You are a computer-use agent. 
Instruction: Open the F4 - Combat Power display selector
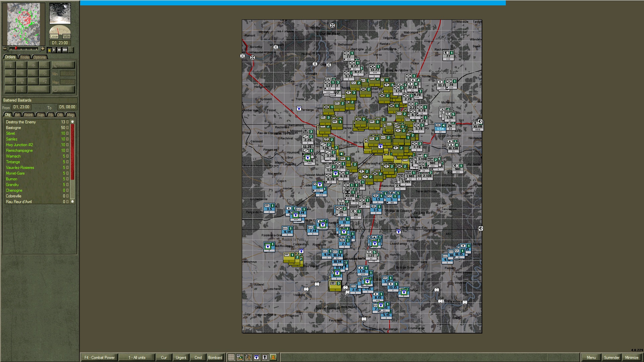99,358
